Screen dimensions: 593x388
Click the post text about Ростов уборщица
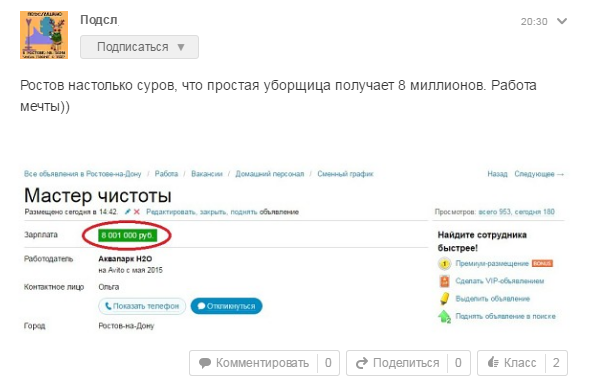click(278, 96)
